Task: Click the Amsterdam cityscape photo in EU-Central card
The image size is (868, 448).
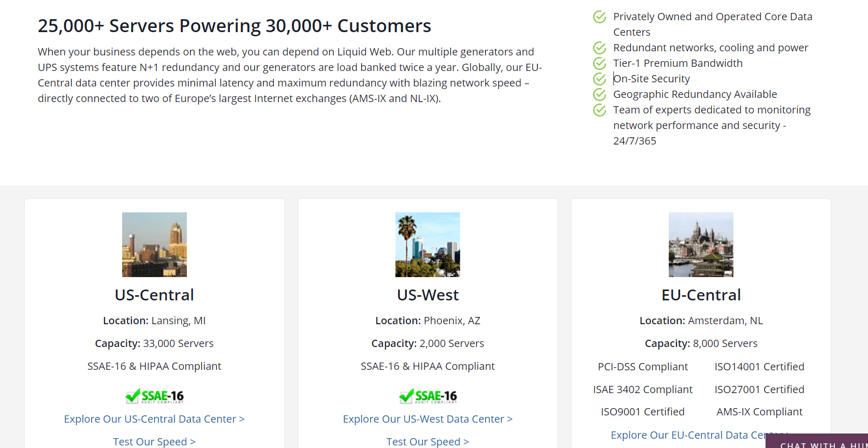Action: 701,244
